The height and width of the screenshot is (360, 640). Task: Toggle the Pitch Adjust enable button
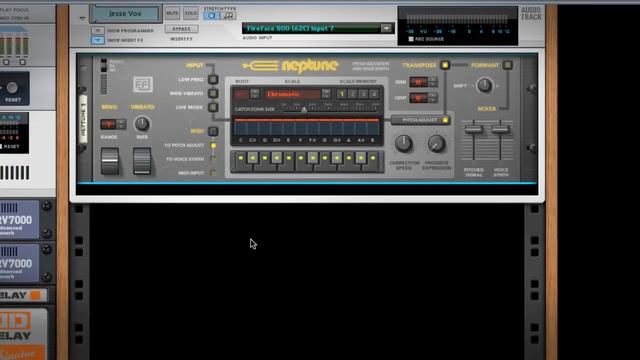(x=445, y=120)
